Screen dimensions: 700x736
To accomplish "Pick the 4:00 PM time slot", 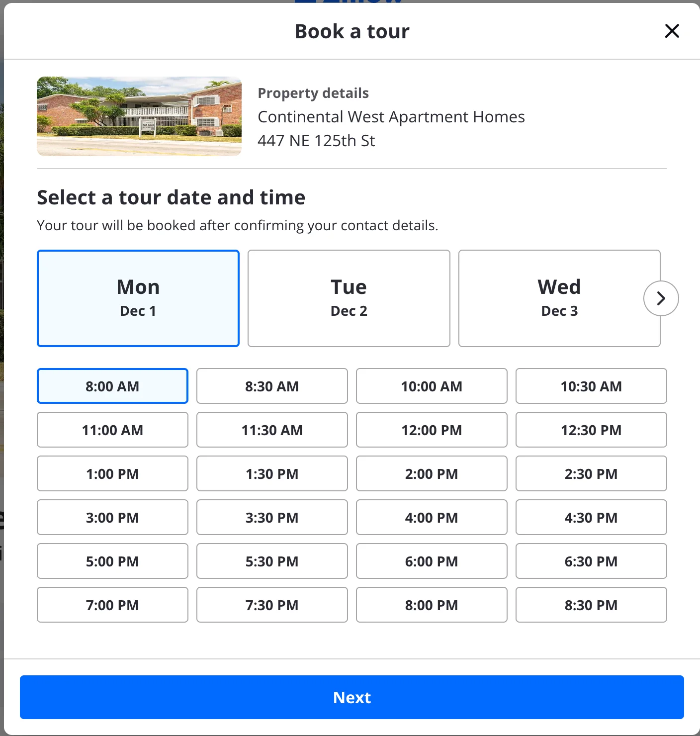I will point(432,517).
